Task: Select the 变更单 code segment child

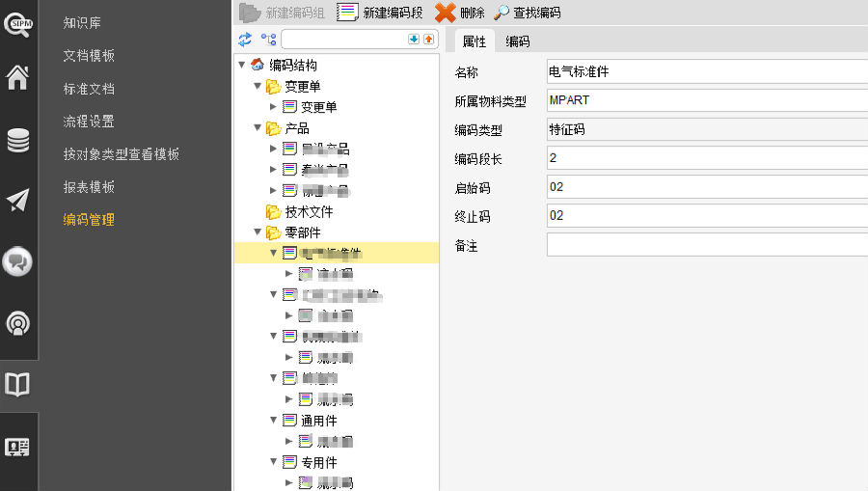Action: [318, 107]
